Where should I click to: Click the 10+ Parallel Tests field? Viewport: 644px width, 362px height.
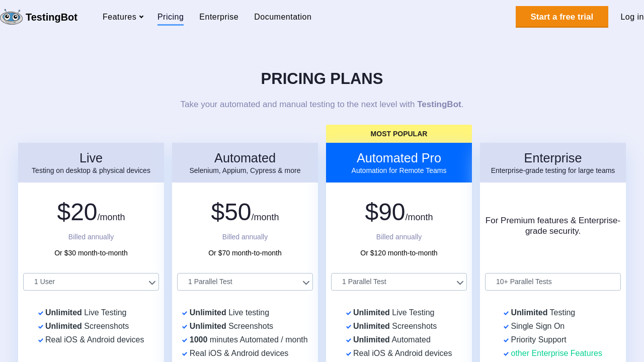(x=553, y=282)
